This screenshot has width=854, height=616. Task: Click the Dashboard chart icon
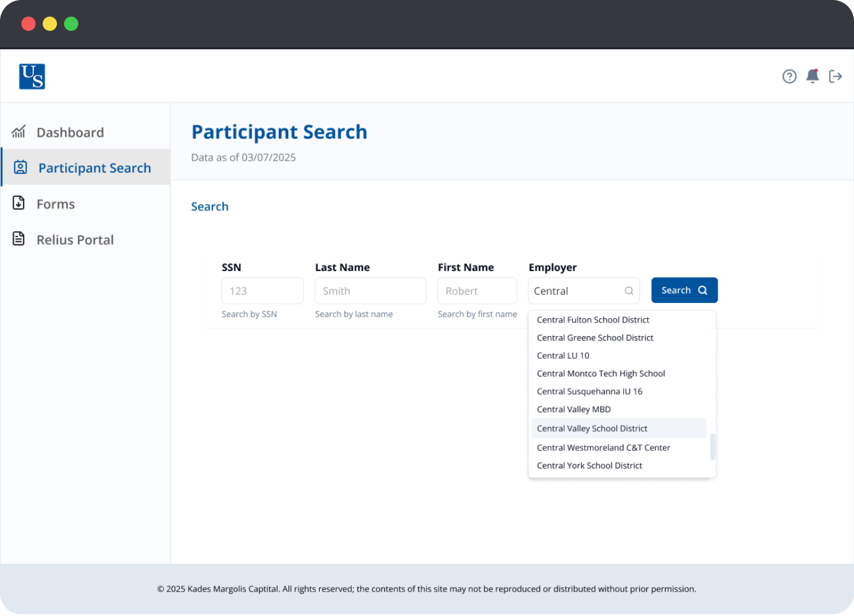point(18,132)
